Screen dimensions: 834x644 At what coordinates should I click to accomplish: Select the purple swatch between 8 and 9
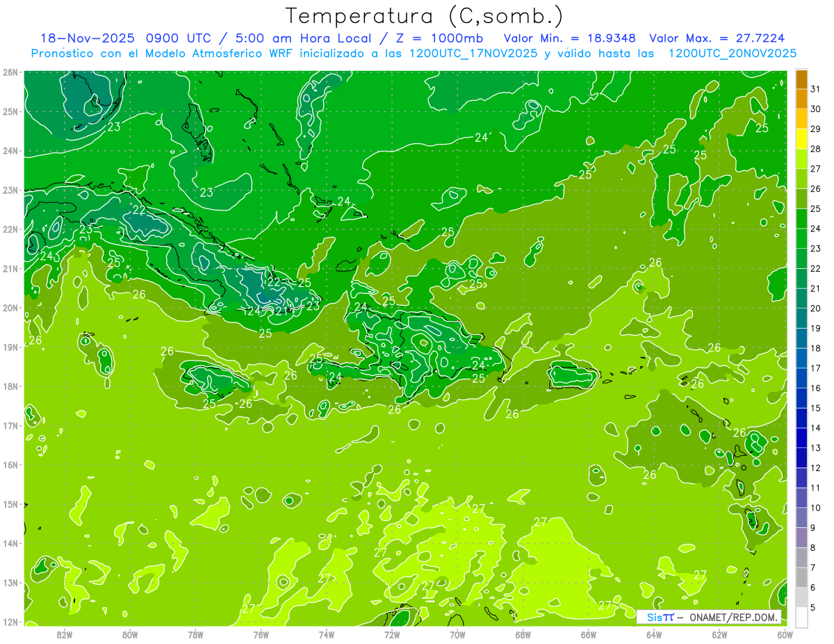[801, 537]
